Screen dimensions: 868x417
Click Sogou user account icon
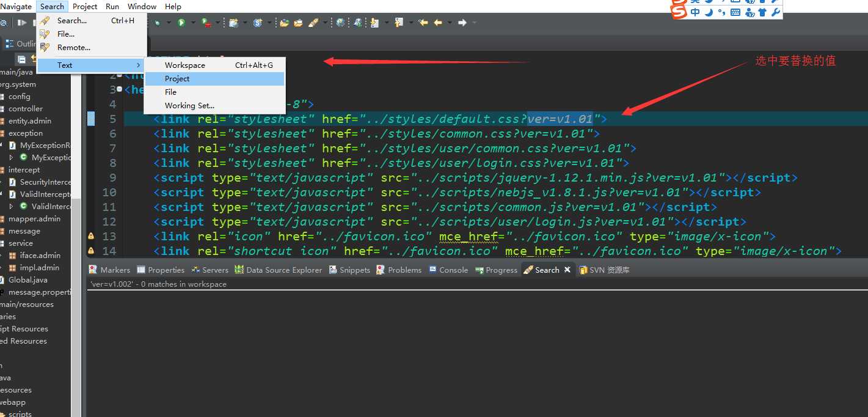749,12
